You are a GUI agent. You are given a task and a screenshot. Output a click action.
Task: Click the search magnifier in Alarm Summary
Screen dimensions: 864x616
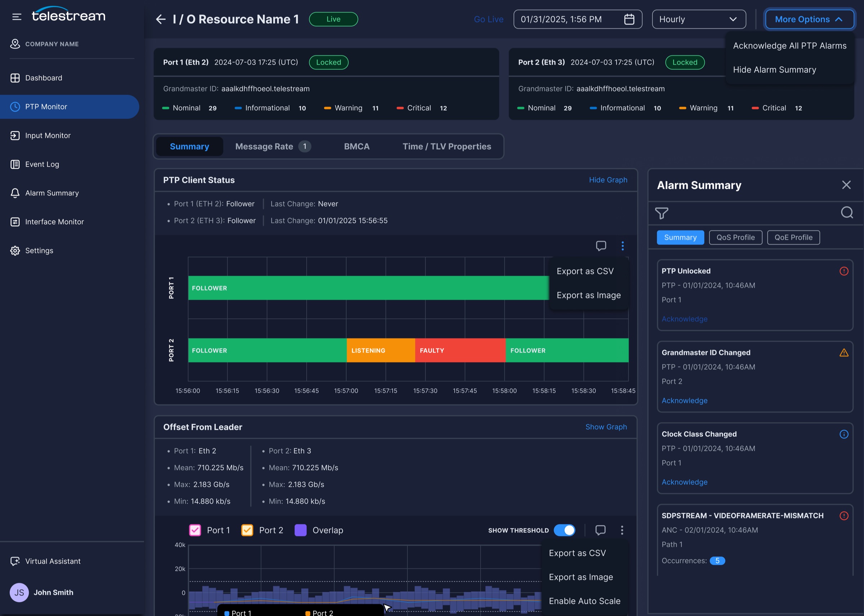tap(847, 212)
